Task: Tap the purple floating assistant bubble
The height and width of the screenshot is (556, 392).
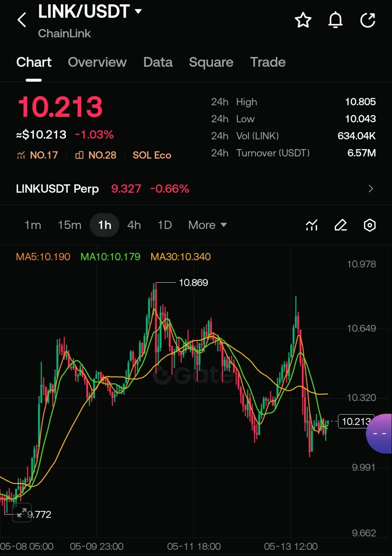Action: tap(379, 434)
